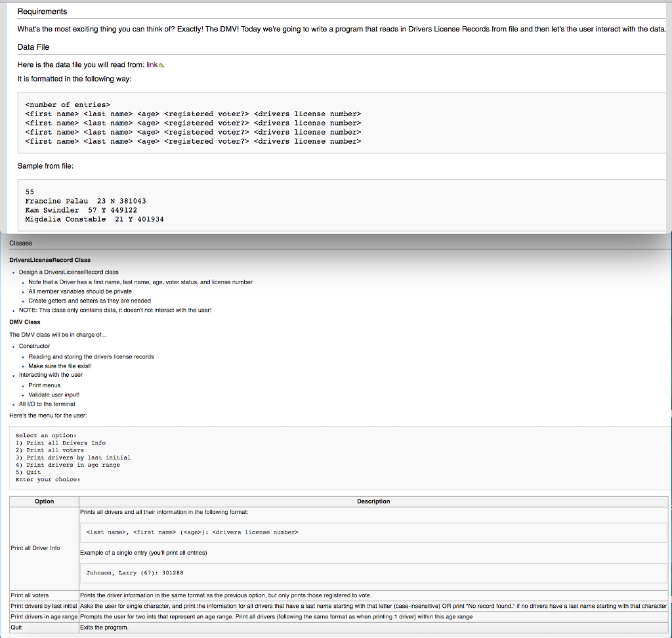
Task: Click the 'Print drivers by last initial' table cell
Action: coord(44,606)
